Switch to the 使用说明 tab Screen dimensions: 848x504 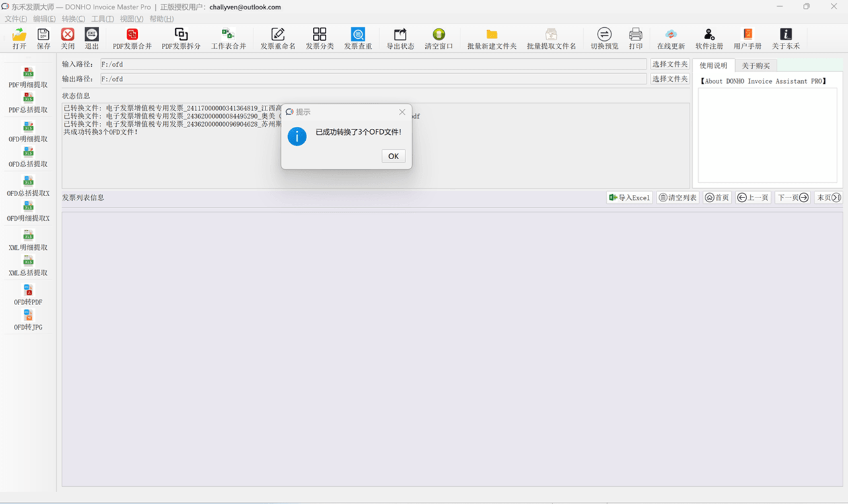click(713, 65)
